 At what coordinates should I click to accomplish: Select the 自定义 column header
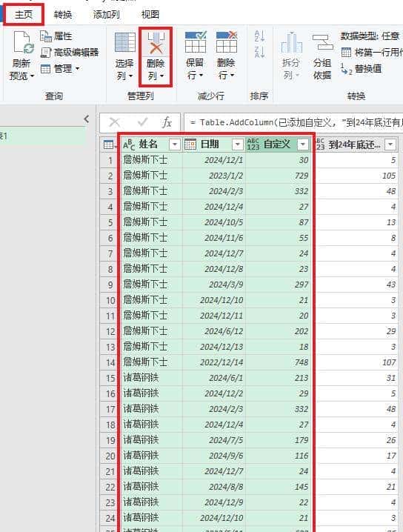pyautogui.click(x=278, y=145)
